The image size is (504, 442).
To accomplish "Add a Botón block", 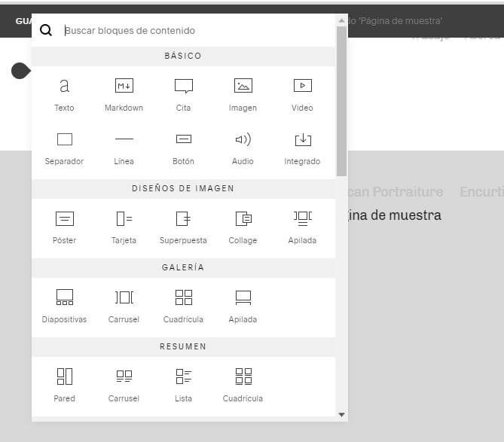I will click(x=183, y=149).
